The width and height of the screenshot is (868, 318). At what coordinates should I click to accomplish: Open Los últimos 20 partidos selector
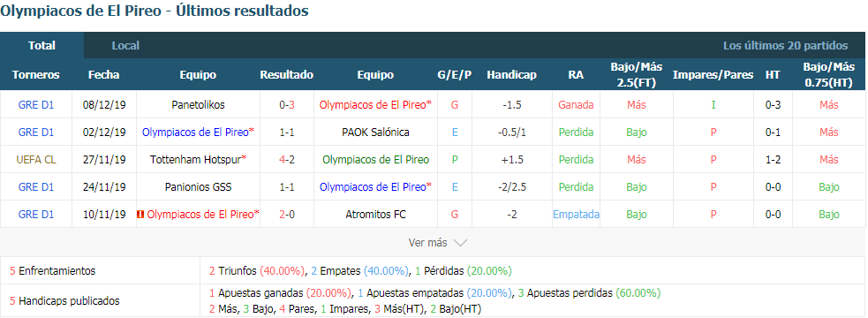point(785,45)
